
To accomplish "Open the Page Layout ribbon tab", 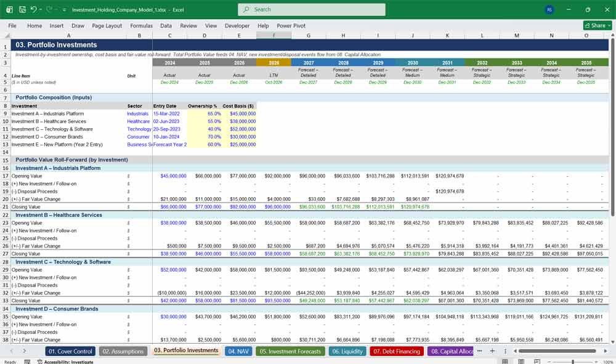I will (x=107, y=25).
